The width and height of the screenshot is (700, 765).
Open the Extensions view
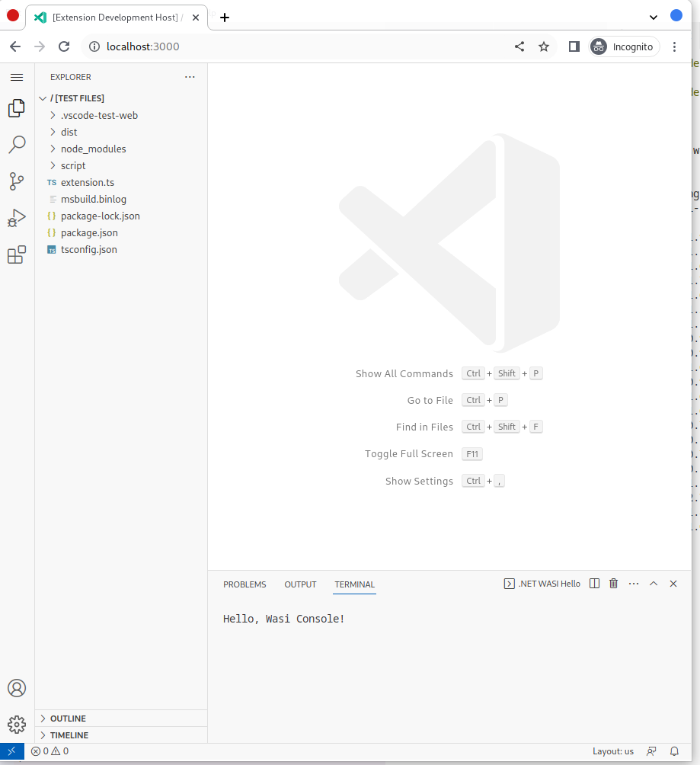click(17, 254)
